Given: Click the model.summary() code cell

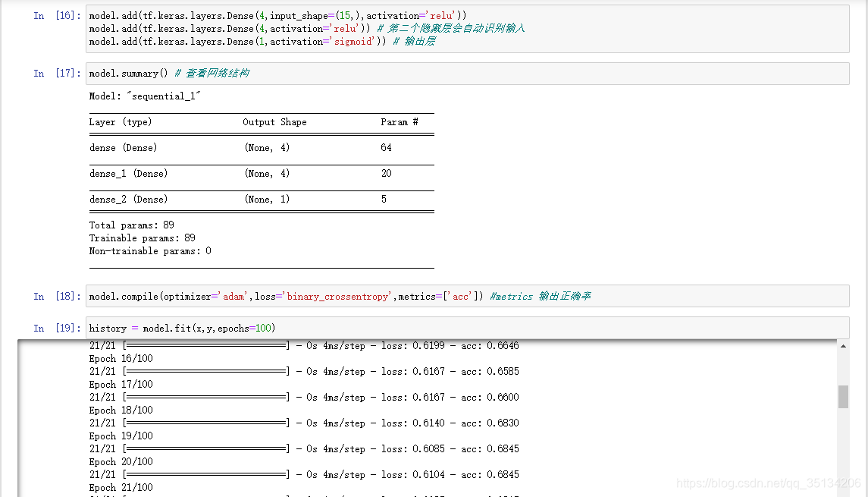Looking at the screenshot, I should coord(467,73).
